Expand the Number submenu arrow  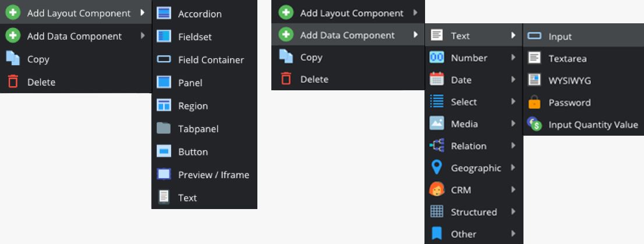click(x=514, y=58)
